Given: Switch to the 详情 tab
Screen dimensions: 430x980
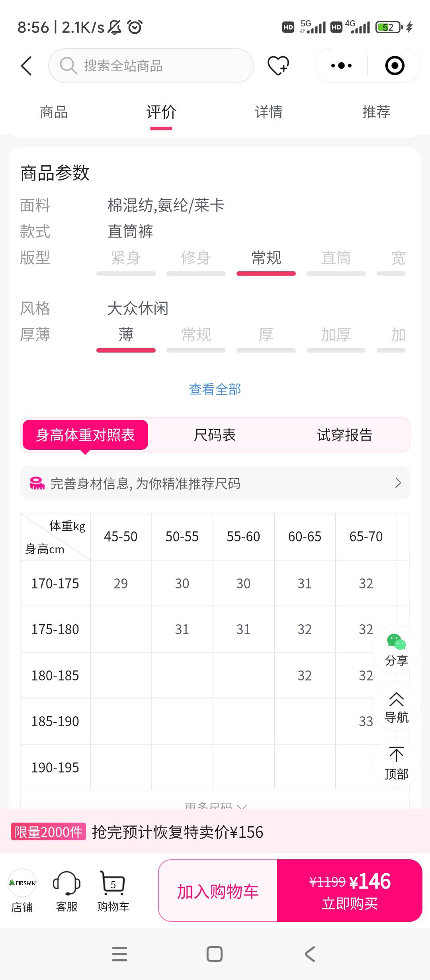Looking at the screenshot, I should click(269, 112).
